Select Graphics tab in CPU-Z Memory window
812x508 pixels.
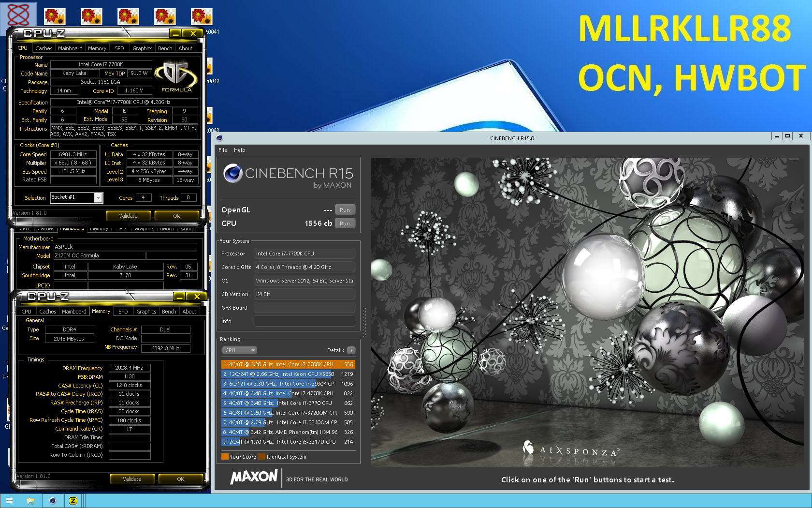pyautogui.click(x=146, y=312)
